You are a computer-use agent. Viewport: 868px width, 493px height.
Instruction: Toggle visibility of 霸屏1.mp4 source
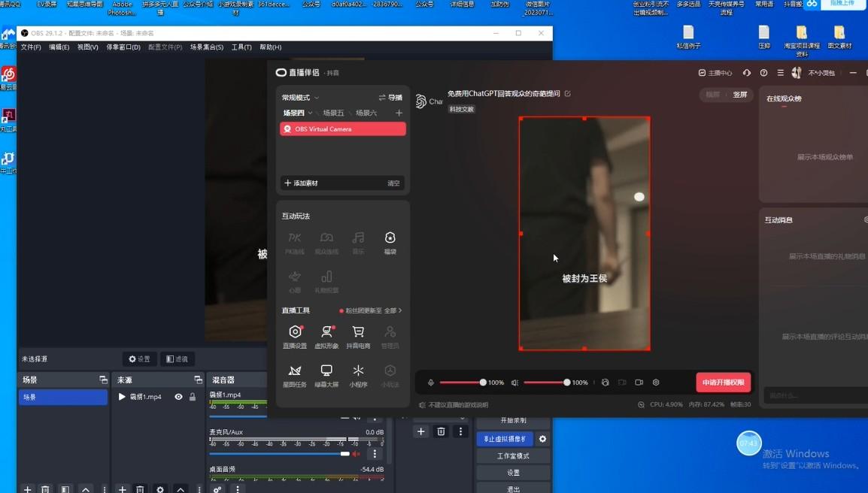pos(178,397)
